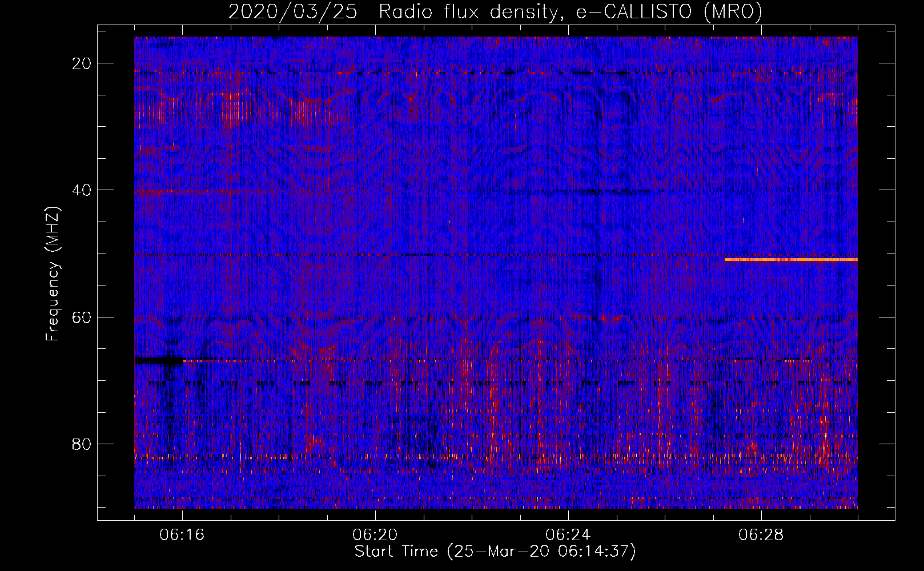Click the bright orange horizontal emission line near 51 MHz
Screen dimensions: 924x571
(791, 259)
